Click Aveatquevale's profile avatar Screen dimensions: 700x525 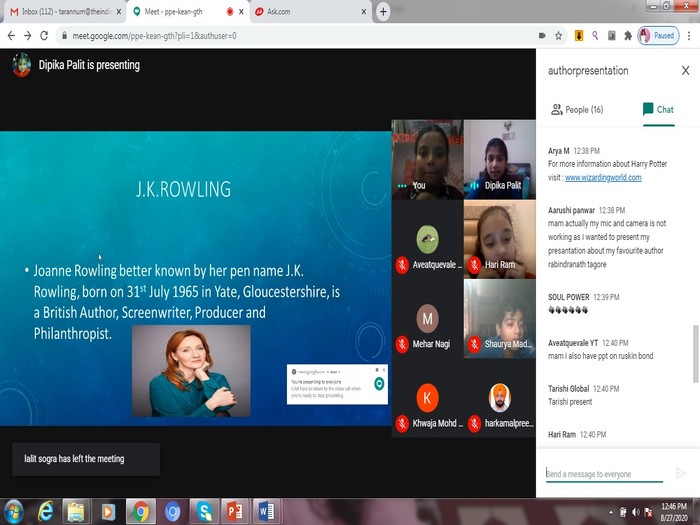pyautogui.click(x=427, y=239)
